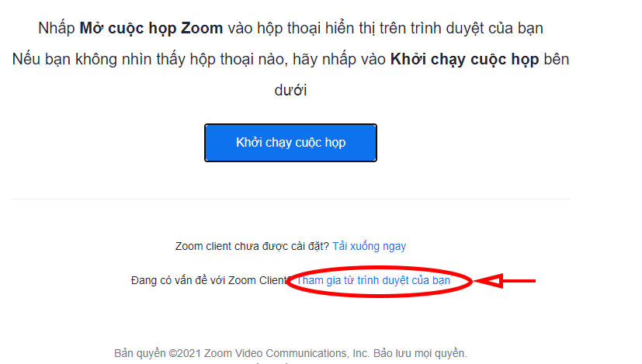Click Bảo lưu mọi quyền footer text
Image resolution: width=642 pixels, height=364 pixels.
[420, 353]
